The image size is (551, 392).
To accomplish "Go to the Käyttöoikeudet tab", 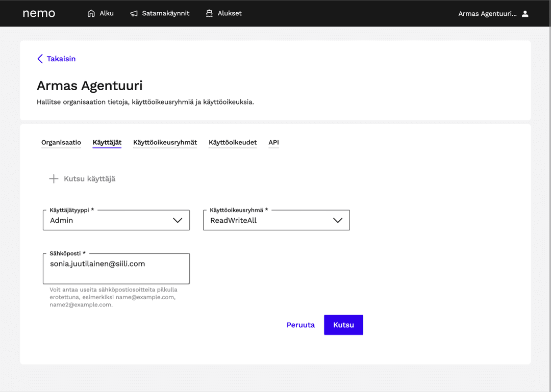I will click(x=233, y=143).
